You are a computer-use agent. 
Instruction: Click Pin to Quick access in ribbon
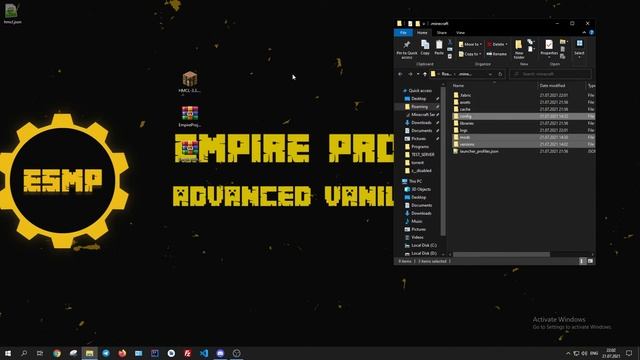pyautogui.click(x=407, y=49)
